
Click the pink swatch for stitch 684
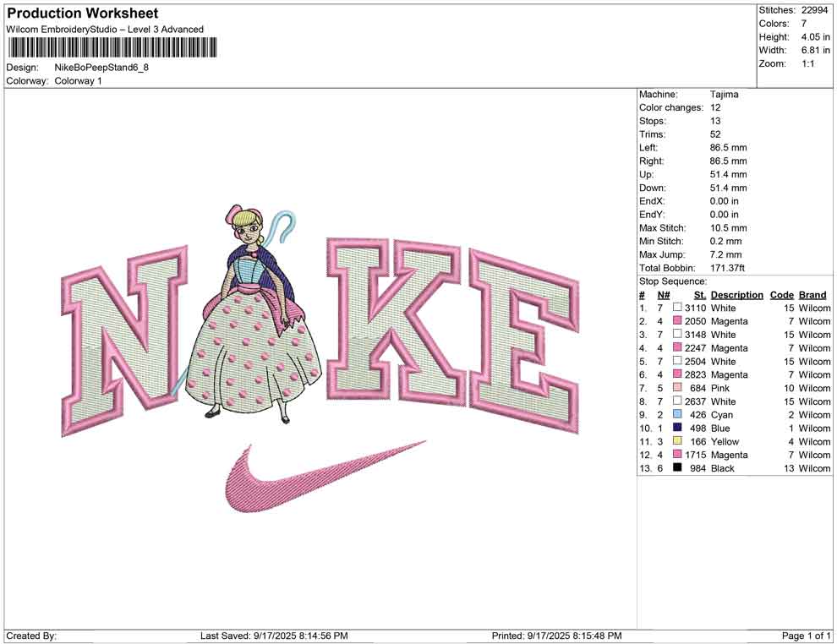click(x=677, y=387)
